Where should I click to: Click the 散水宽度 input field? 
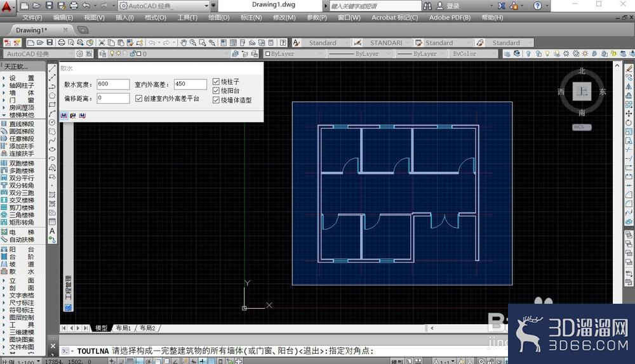pyautogui.click(x=113, y=84)
